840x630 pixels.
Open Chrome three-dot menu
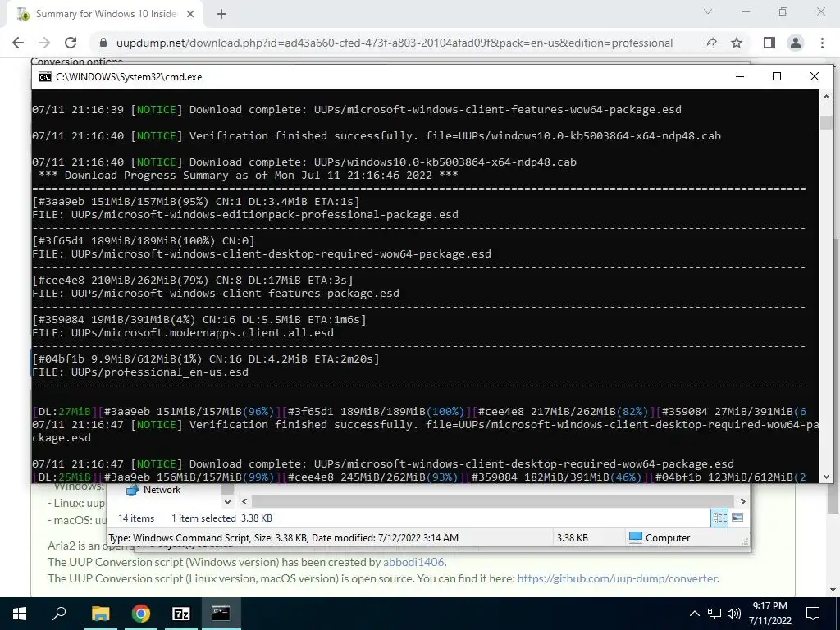(x=822, y=43)
